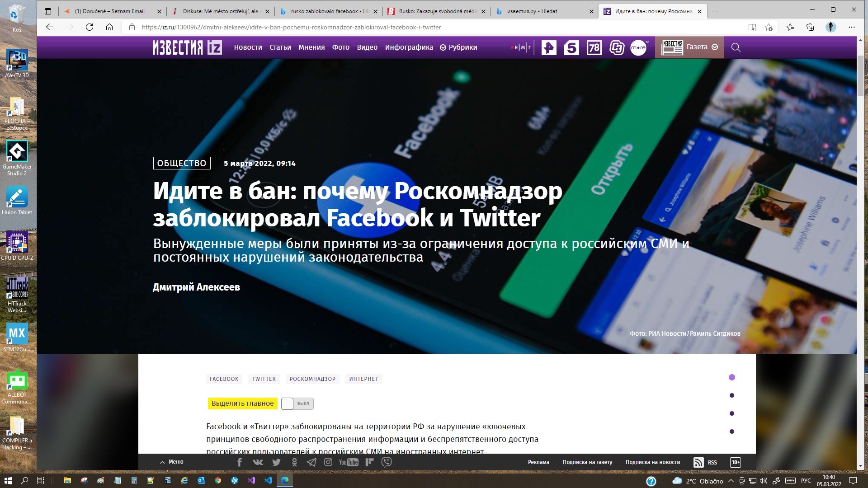This screenshot has width=868, height=488.
Task: Open the RSS feed icon
Action: coord(698,462)
